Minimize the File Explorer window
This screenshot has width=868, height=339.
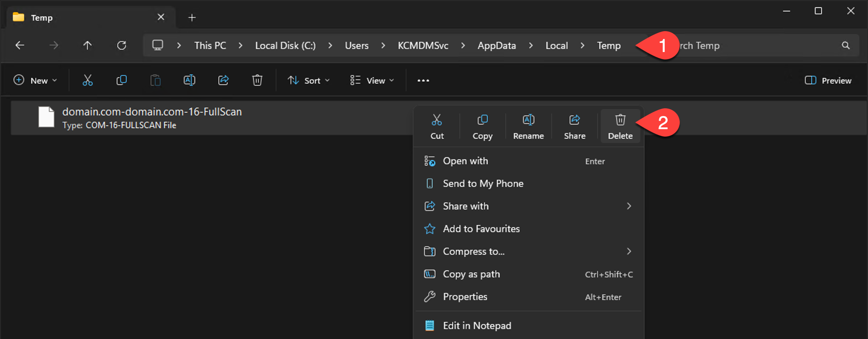pos(786,11)
